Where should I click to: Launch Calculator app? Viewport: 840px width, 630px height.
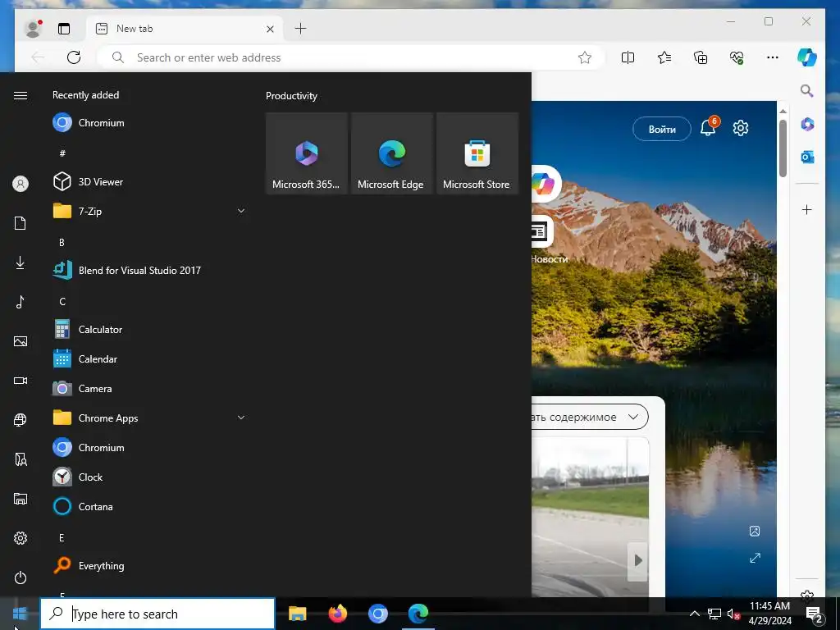[x=149, y=330]
